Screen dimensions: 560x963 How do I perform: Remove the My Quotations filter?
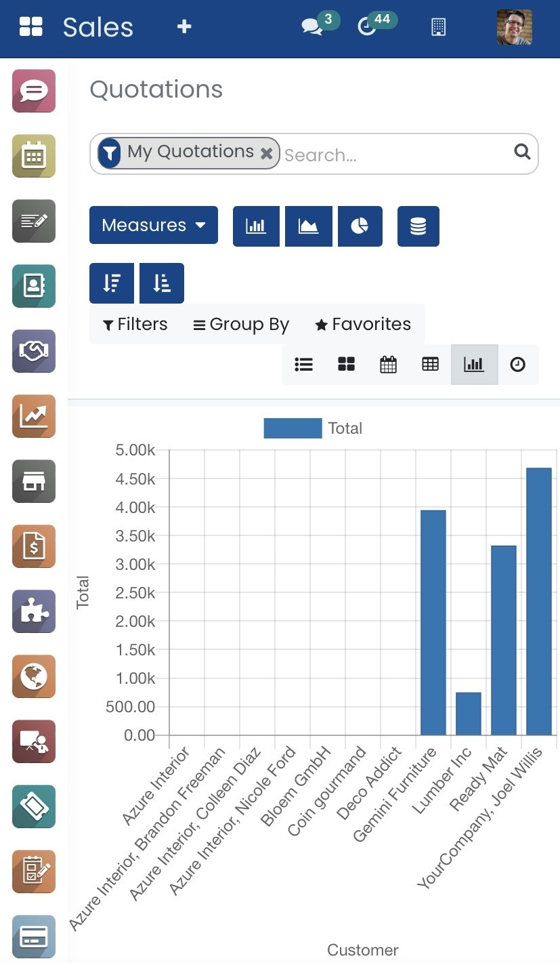pyautogui.click(x=267, y=154)
